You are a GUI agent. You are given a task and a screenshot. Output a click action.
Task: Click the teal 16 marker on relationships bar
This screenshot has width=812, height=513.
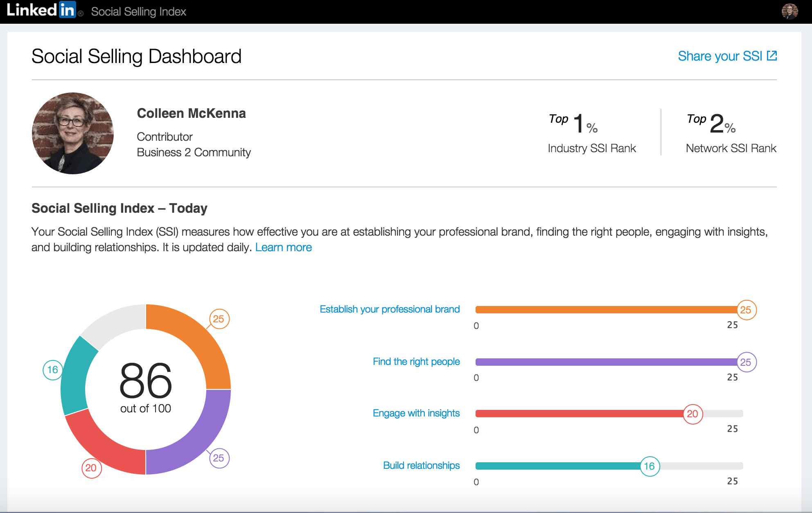coord(650,466)
